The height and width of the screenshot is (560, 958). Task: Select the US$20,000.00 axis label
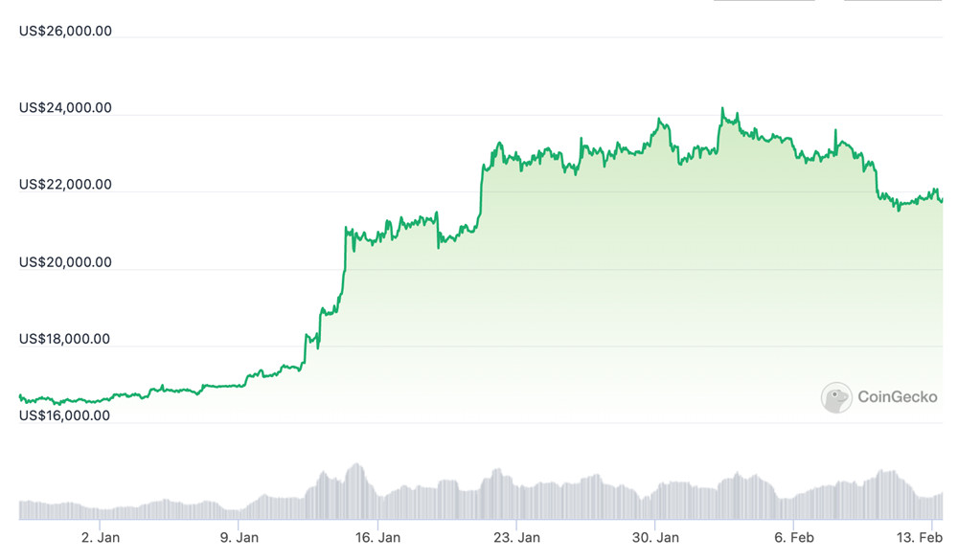point(65,261)
